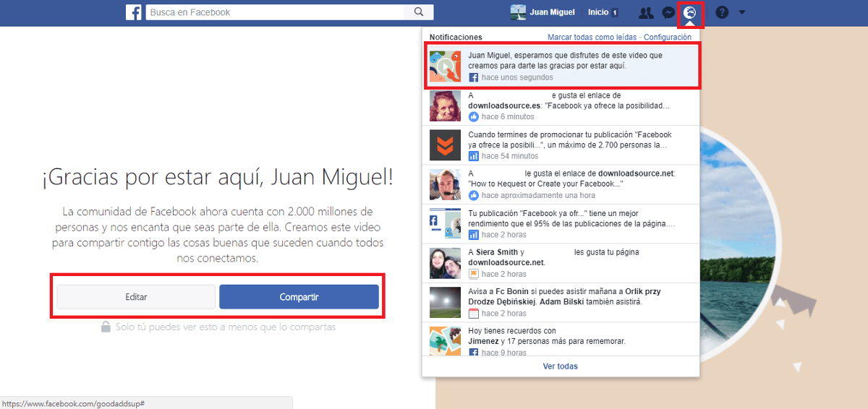Open the thank-you video notification

[x=561, y=66]
